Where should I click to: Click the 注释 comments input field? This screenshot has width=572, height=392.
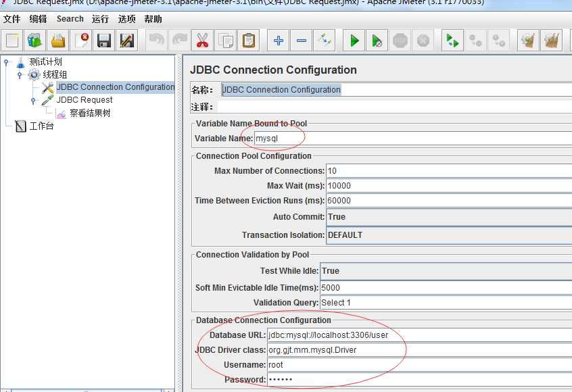[395, 107]
